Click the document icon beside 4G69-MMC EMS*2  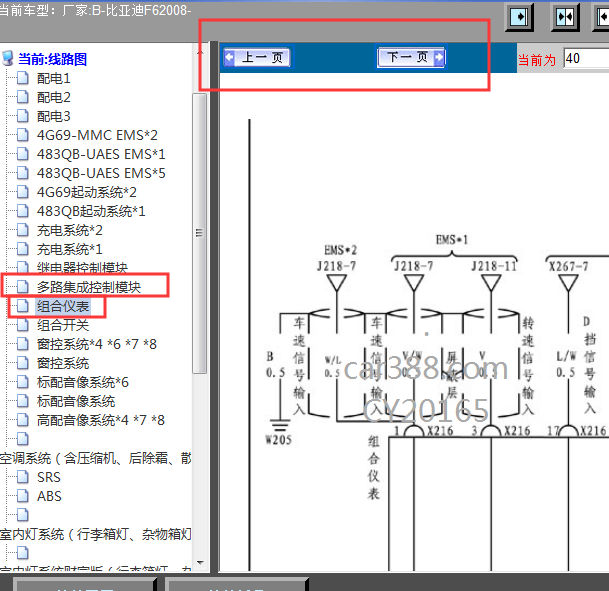pyautogui.click(x=23, y=135)
